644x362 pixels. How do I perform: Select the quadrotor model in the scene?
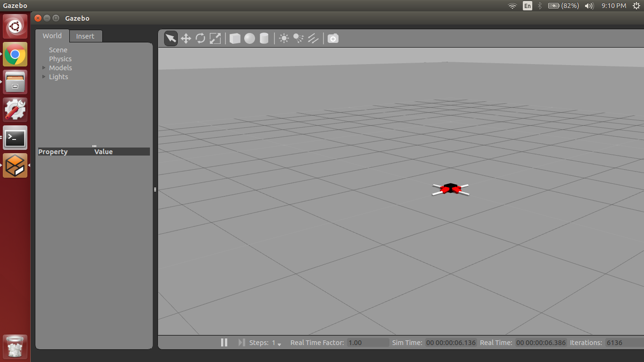pos(451,189)
